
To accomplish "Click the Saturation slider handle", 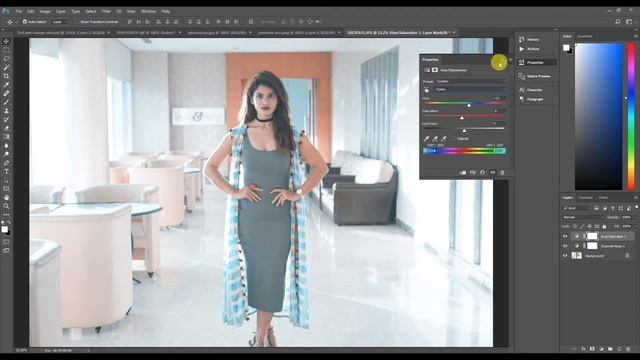I will point(462,118).
